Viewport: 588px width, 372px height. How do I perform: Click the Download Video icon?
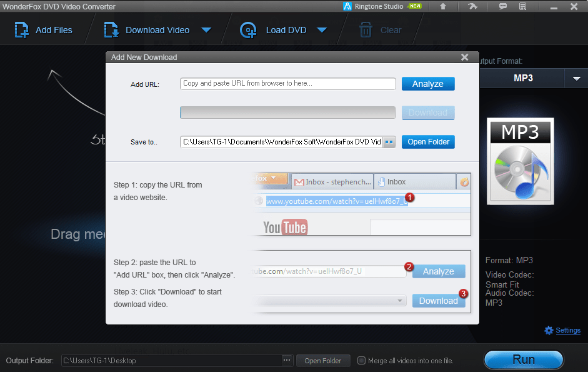coord(111,30)
